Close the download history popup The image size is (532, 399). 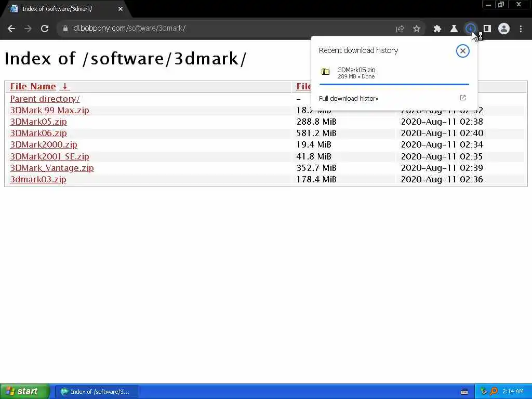coord(462,51)
